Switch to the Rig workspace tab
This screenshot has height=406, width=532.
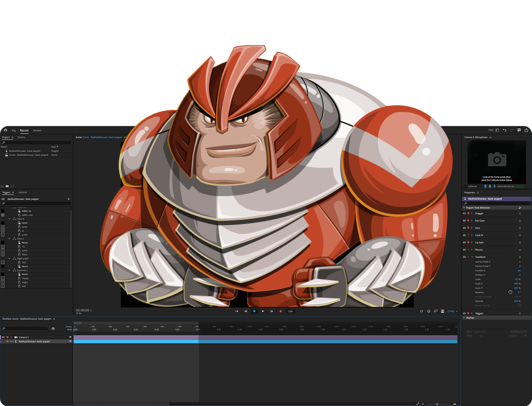(x=14, y=130)
